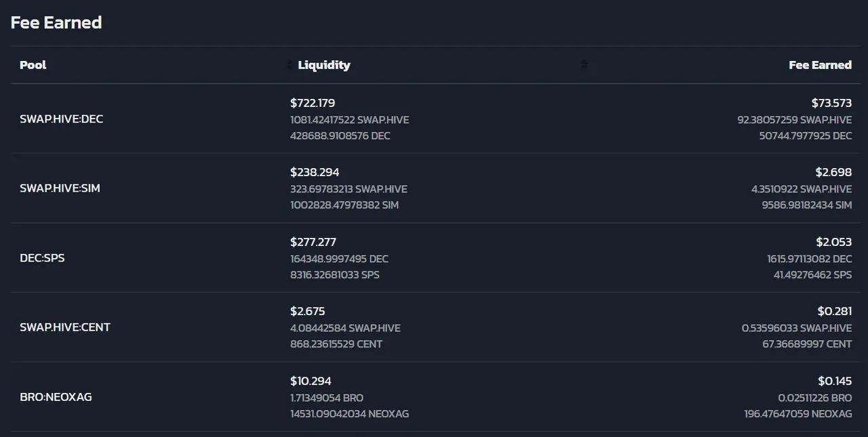Click the $722.179 liquidity value
The width and height of the screenshot is (868, 437).
[x=313, y=103]
